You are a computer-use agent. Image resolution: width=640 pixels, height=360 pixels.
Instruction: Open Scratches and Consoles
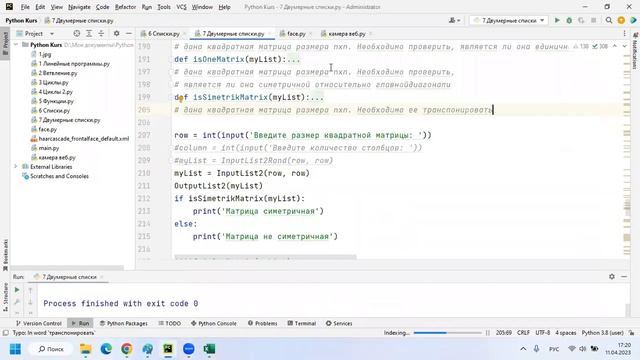[56, 176]
